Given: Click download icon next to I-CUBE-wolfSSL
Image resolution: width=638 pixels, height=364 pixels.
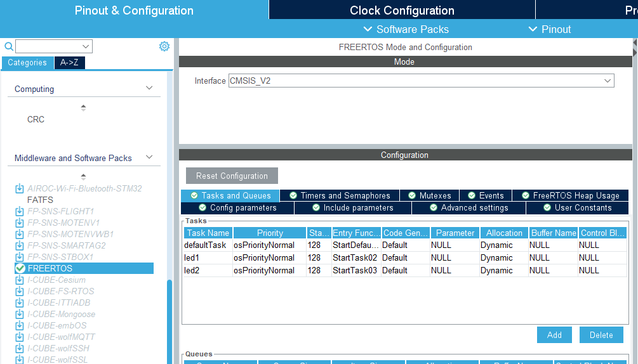Looking at the screenshot, I should tap(20, 360).
